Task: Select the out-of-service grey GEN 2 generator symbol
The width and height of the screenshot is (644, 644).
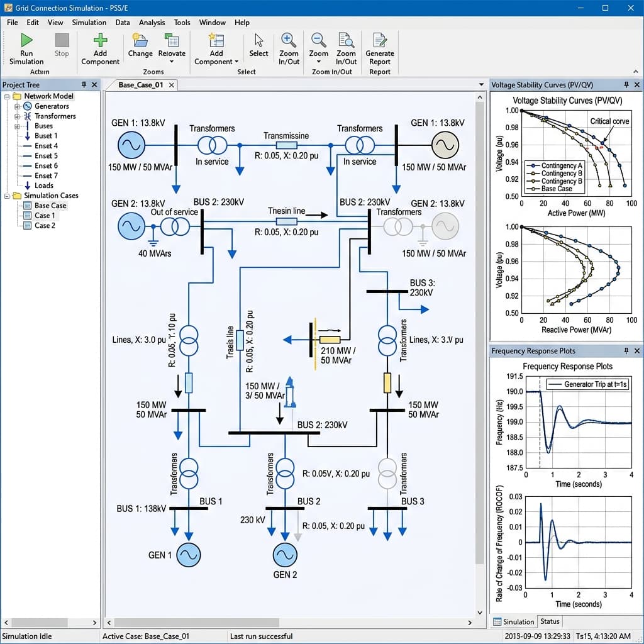Action: point(445,226)
